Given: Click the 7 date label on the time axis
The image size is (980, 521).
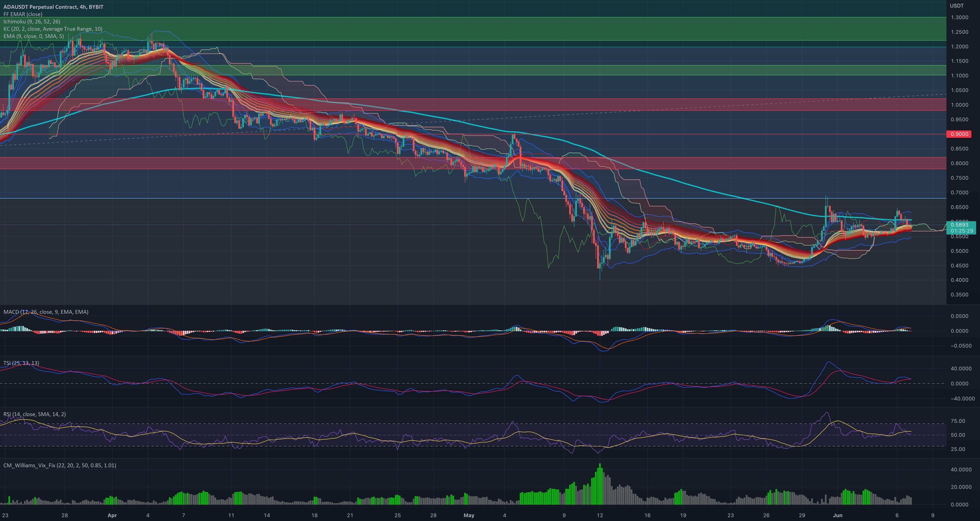Looking at the screenshot, I should tap(183, 516).
